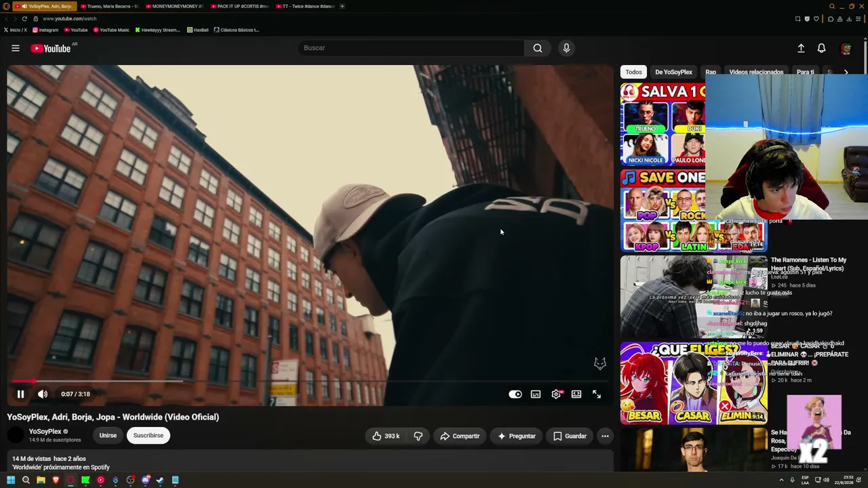The height and width of the screenshot is (488, 868).
Task: Open the Clásicos Básicos bookmark
Action: (x=237, y=30)
